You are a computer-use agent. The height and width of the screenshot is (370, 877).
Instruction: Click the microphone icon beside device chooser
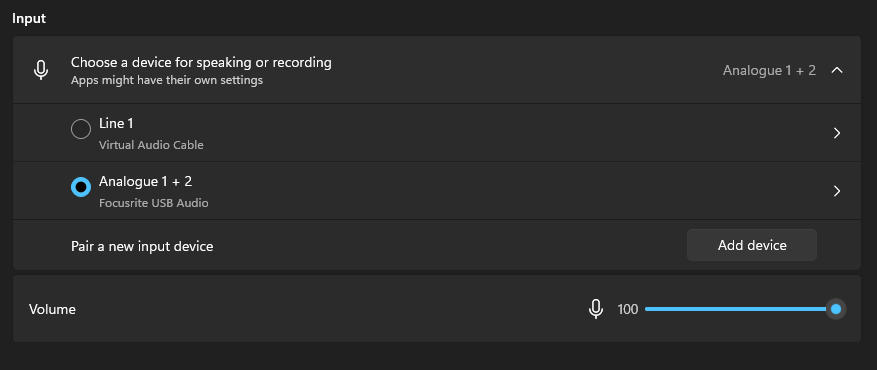tap(41, 70)
